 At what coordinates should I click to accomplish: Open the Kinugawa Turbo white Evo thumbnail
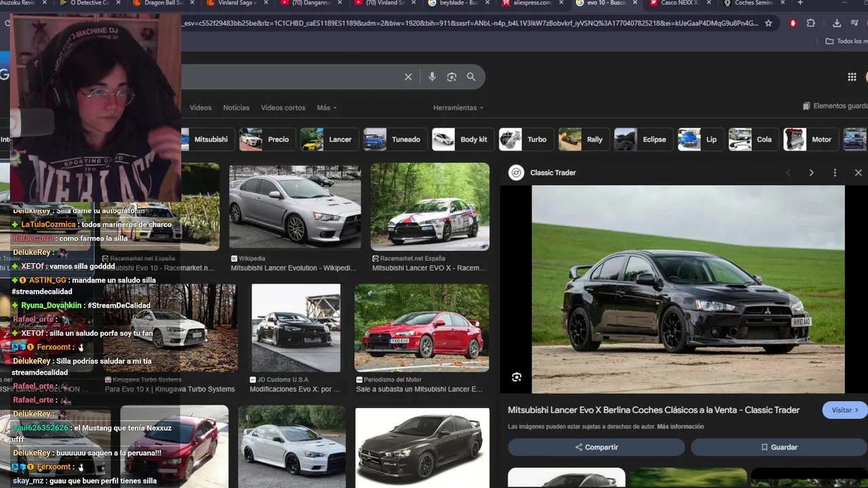coord(171,328)
